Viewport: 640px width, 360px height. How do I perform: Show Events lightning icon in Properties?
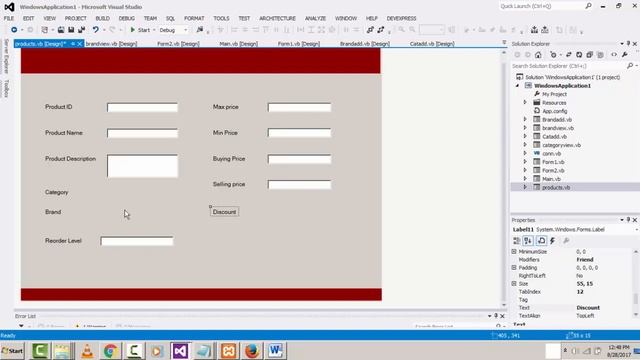[x=553, y=241]
